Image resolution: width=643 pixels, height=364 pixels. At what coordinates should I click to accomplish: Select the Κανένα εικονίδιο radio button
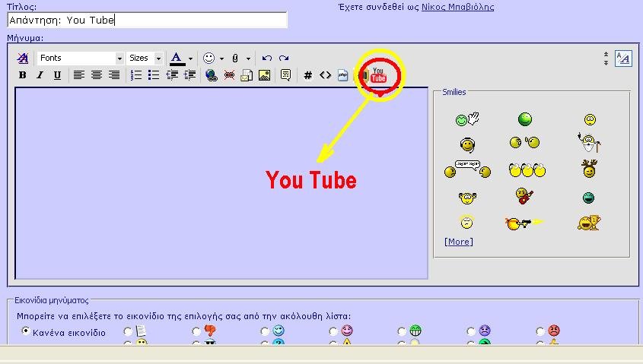tap(26, 331)
